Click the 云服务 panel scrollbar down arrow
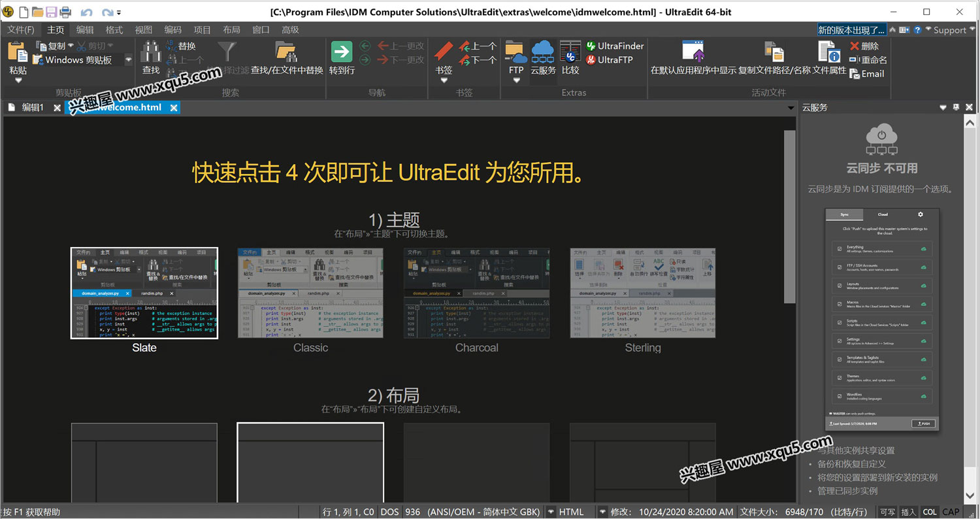This screenshot has width=980, height=519. (x=970, y=495)
